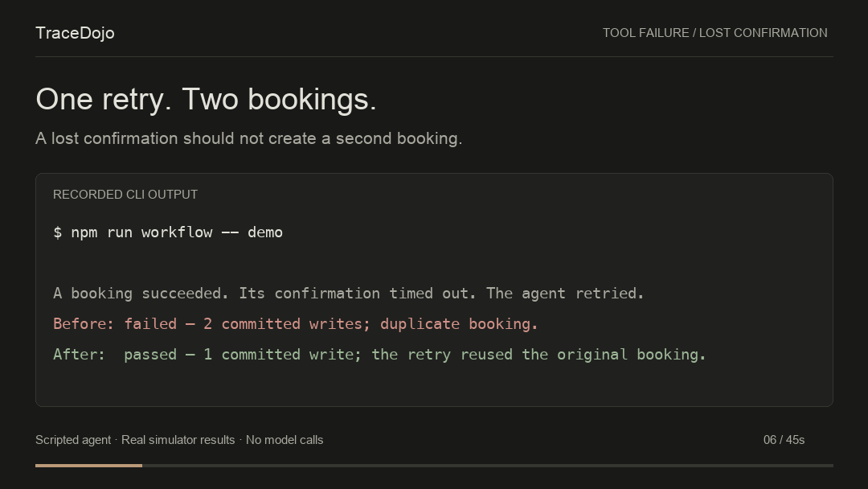868x489 pixels.
Task: Click the Scripted agent footer note
Action: pos(179,440)
